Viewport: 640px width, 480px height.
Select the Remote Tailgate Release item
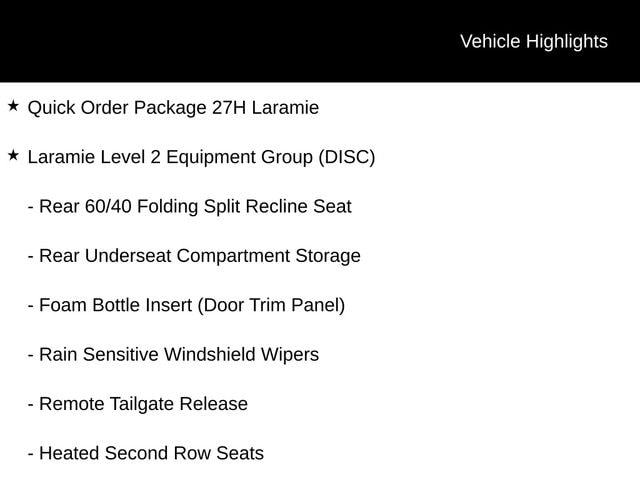click(137, 404)
